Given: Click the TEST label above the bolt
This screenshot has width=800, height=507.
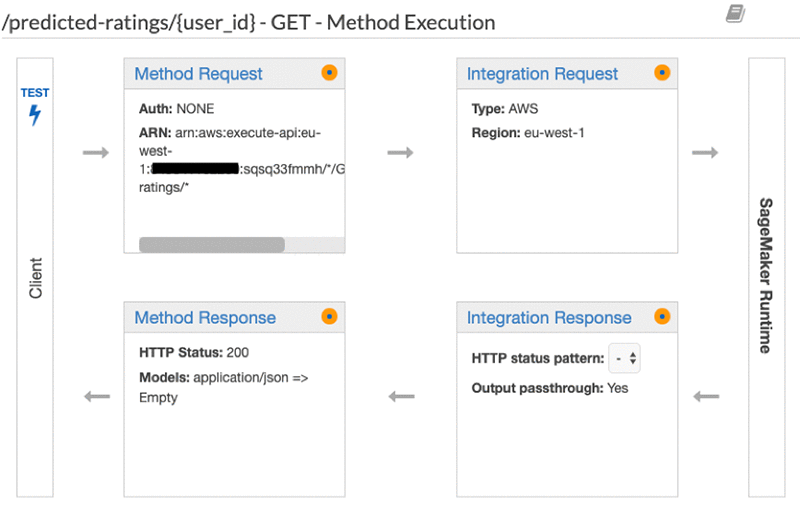Looking at the screenshot, I should tap(35, 93).
